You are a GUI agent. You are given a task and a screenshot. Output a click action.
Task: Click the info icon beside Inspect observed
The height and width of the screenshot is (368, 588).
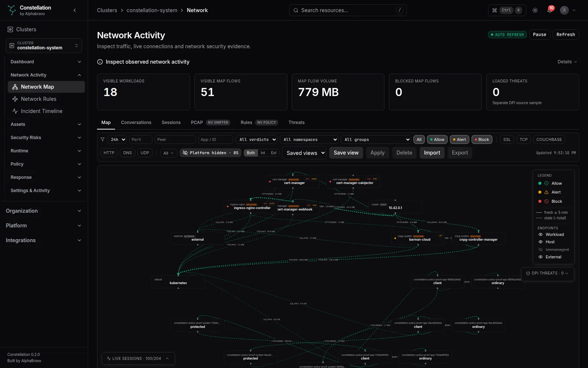click(100, 62)
